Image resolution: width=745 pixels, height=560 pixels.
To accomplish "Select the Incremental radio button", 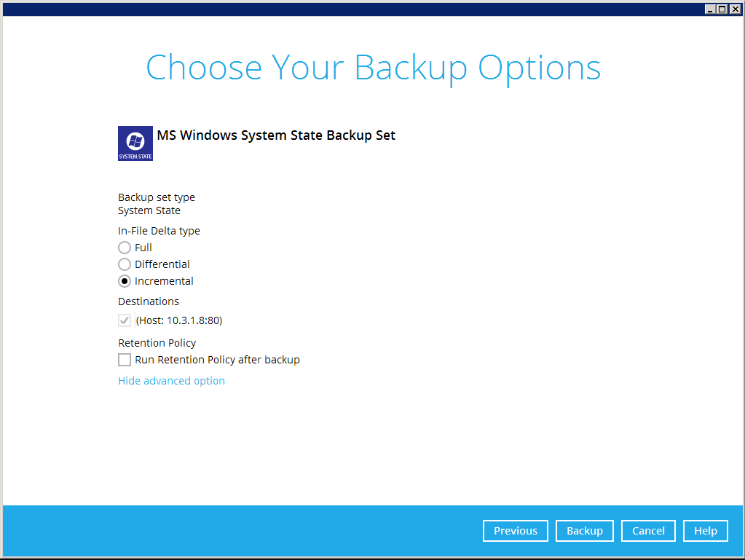I will (125, 281).
